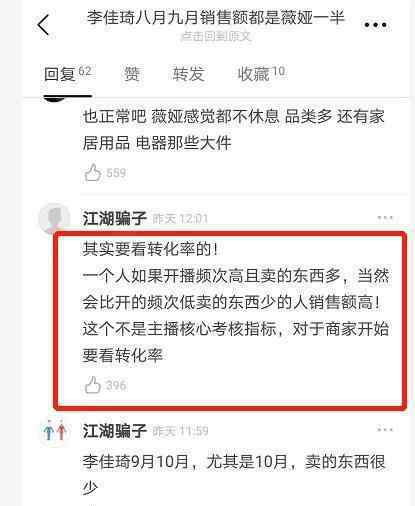
Task: Like the comment with 396 likes
Action: point(92,385)
